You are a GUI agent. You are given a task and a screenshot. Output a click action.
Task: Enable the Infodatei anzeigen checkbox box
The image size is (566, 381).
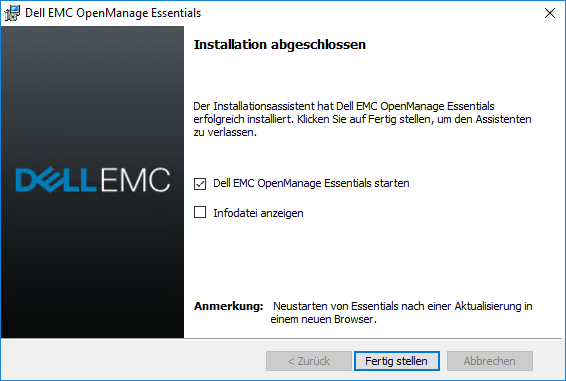(200, 212)
